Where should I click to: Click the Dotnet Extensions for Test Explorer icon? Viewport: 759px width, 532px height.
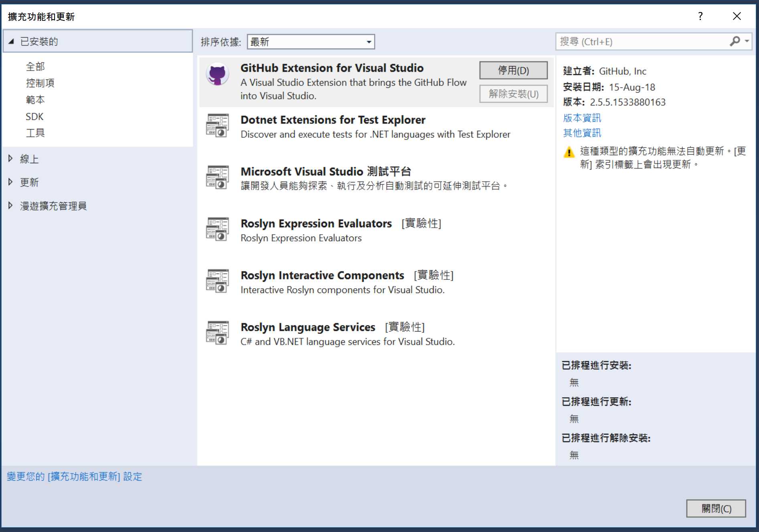[217, 125]
